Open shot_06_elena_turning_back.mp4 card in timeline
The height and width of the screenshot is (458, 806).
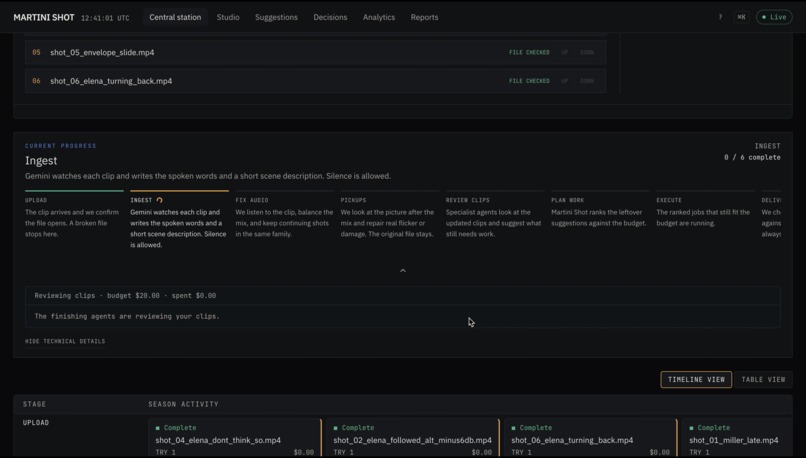[x=590, y=438]
